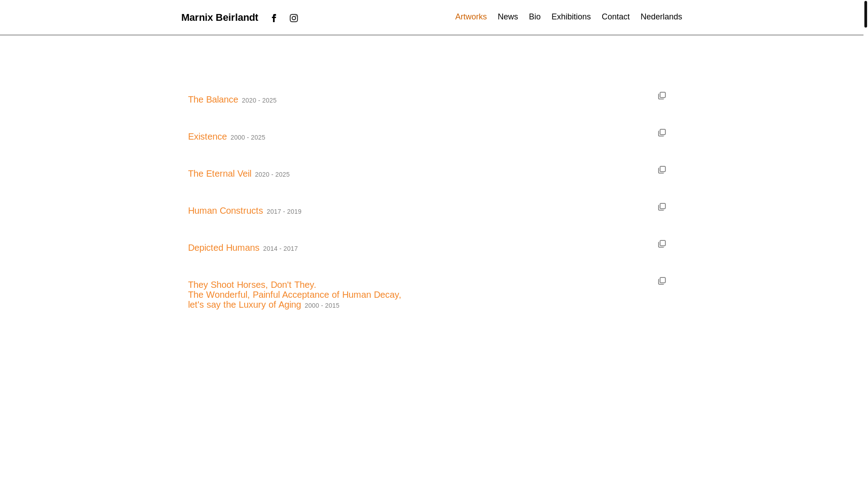Click gallery icon for They Shoot Horses
This screenshot has width=868, height=488.
coord(662,281)
